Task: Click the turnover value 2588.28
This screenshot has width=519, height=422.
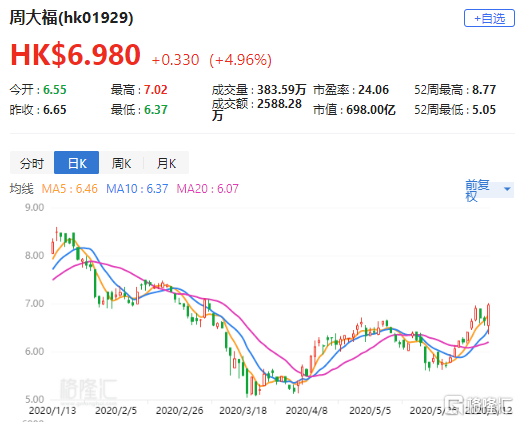Action: (279, 104)
